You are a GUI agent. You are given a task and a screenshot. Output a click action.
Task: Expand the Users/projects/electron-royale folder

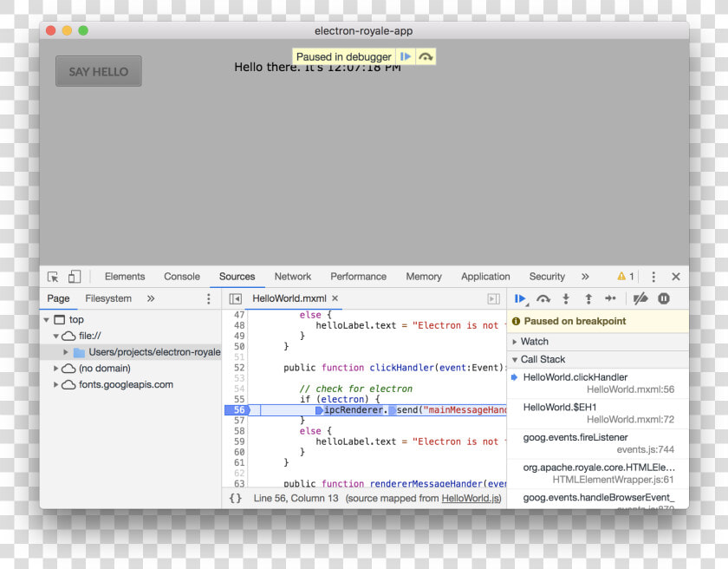(x=66, y=352)
